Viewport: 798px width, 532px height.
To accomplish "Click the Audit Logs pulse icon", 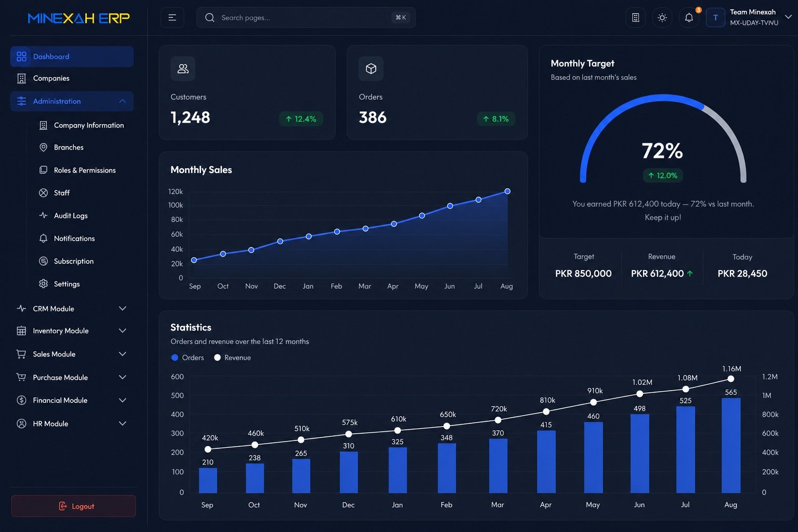I will point(44,215).
